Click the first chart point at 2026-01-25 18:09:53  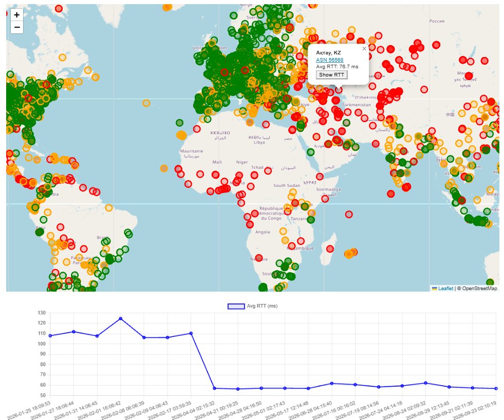(50, 335)
